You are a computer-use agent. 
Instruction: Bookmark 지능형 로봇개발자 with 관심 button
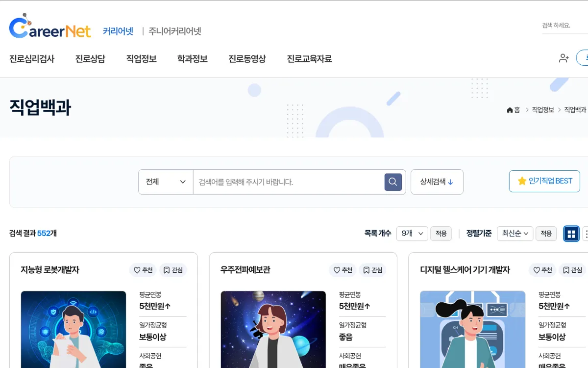[x=173, y=270]
